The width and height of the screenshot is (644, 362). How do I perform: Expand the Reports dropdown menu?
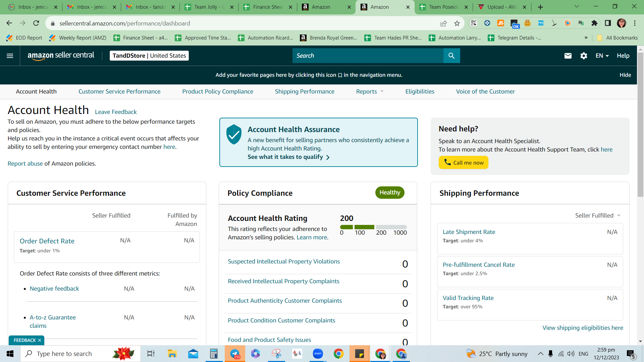(x=370, y=92)
